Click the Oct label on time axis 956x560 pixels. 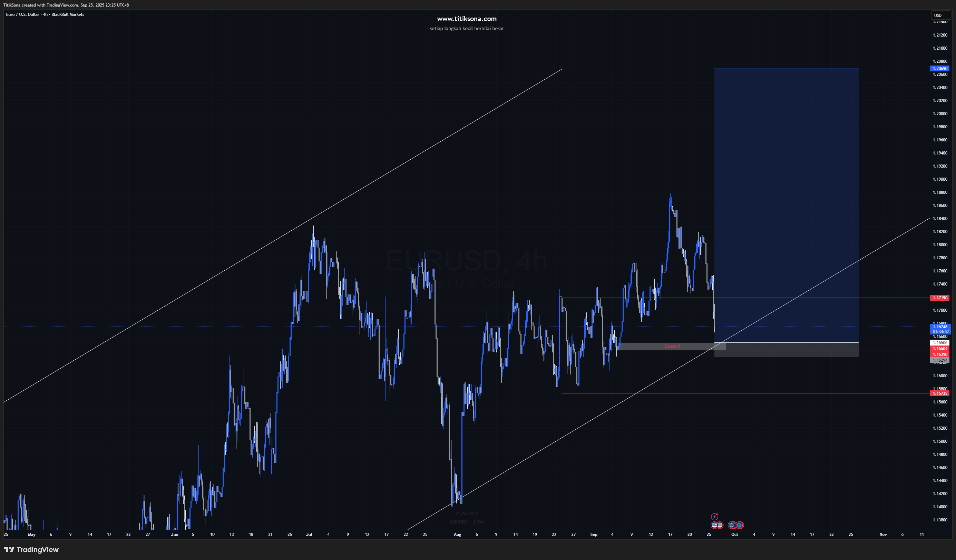point(734,534)
